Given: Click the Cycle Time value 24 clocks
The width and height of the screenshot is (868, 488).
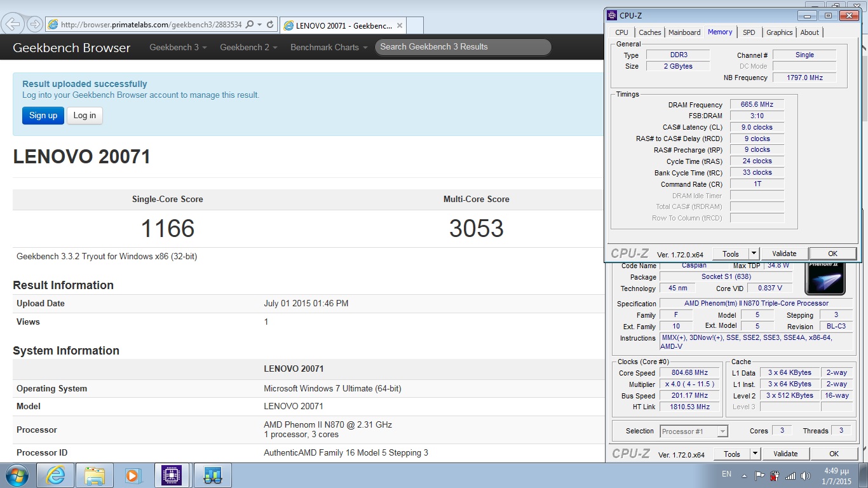Looking at the screenshot, I should point(756,161).
